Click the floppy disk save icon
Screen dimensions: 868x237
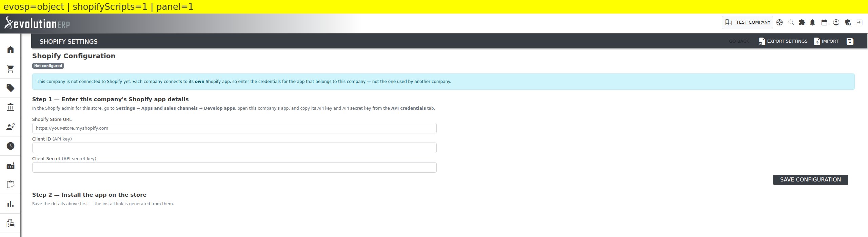850,41
